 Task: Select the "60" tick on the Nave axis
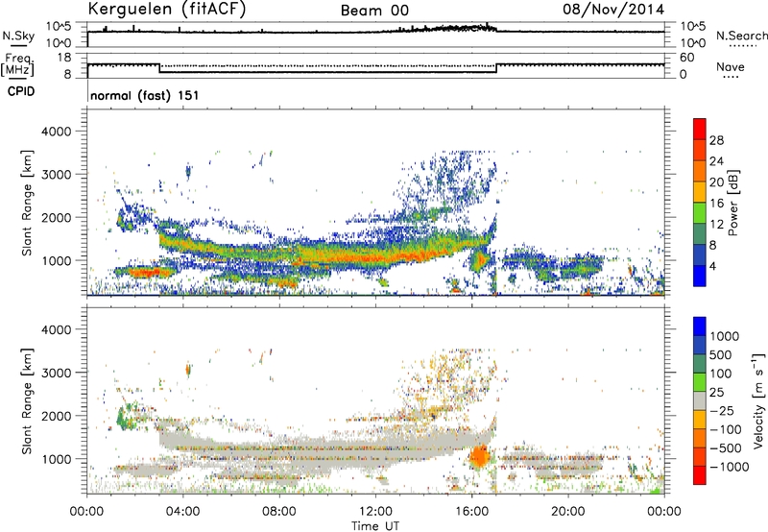pos(686,58)
